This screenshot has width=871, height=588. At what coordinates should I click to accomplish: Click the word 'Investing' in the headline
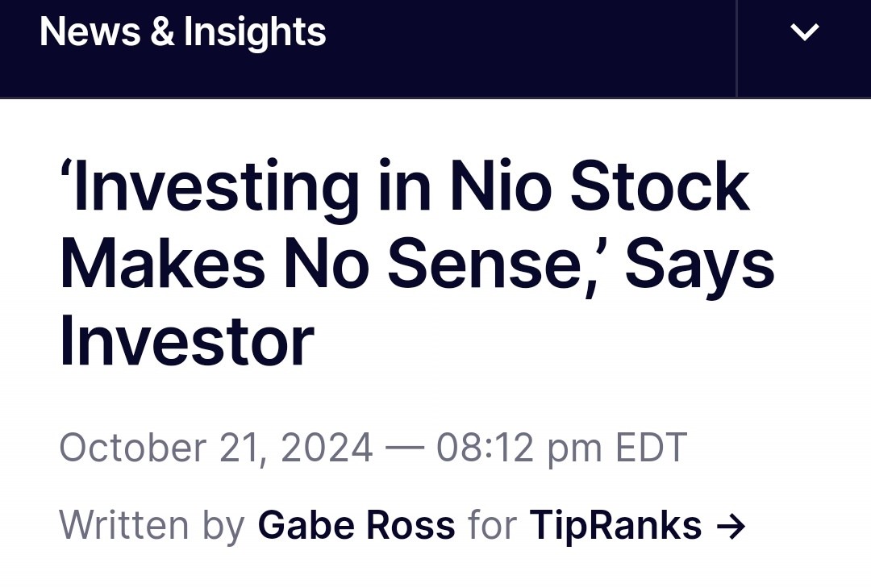(210, 189)
